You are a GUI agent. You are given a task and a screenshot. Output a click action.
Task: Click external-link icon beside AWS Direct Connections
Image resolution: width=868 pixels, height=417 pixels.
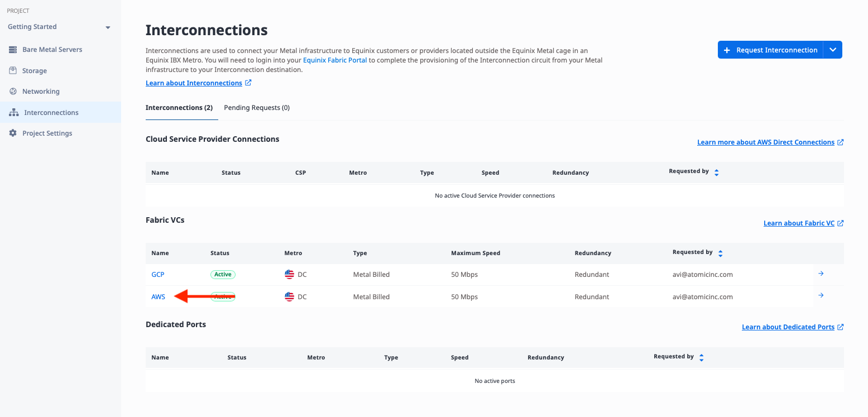coord(840,142)
